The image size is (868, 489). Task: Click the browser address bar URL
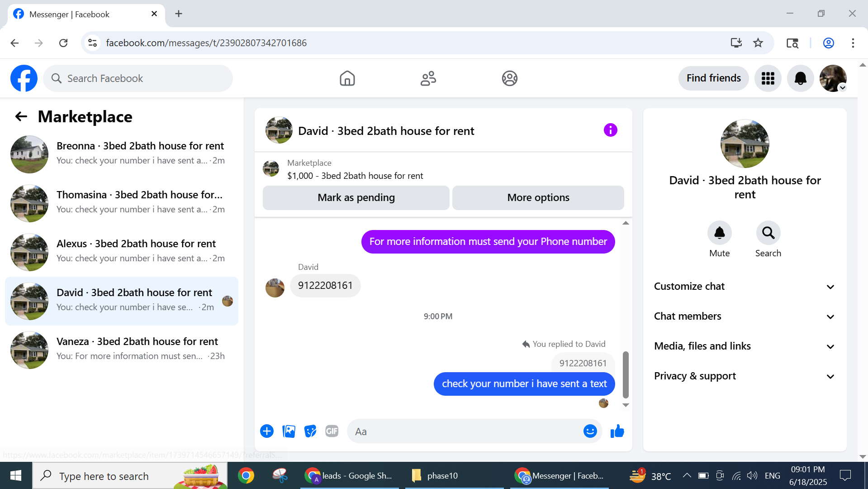click(x=206, y=43)
